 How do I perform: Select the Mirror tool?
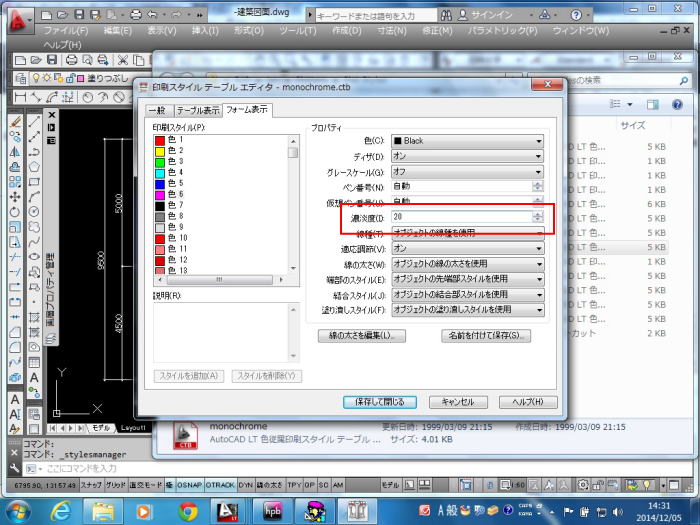pyautogui.click(x=15, y=152)
